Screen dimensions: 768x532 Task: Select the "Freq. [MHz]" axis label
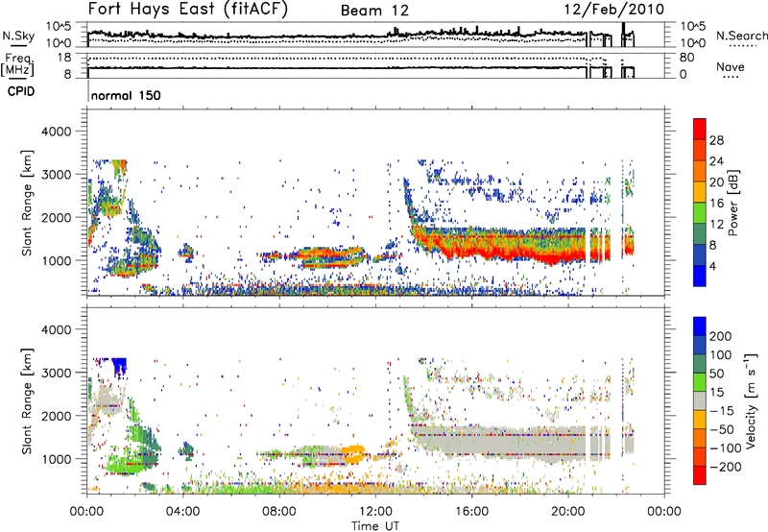click(17, 65)
